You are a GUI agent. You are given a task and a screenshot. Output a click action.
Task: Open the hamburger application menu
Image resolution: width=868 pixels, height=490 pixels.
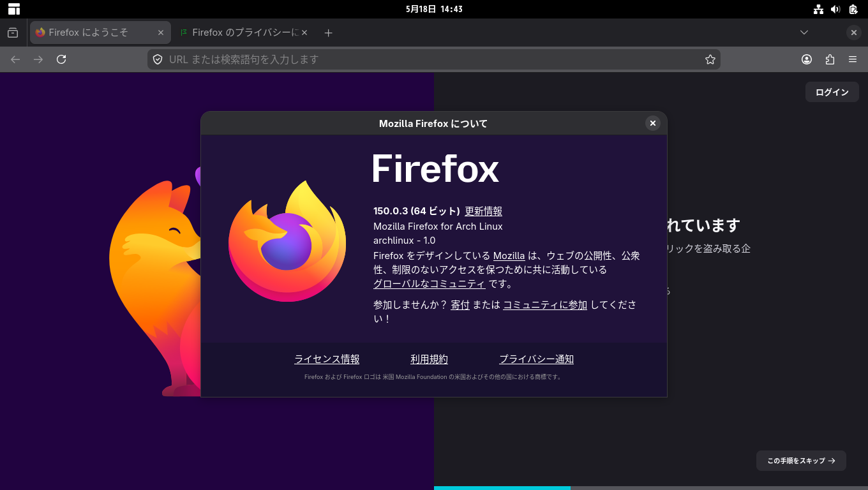click(x=853, y=59)
